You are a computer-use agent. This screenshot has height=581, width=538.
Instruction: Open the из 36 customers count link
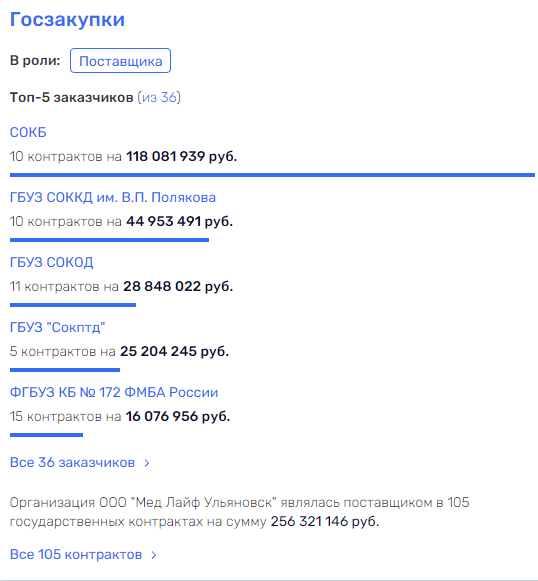click(159, 97)
